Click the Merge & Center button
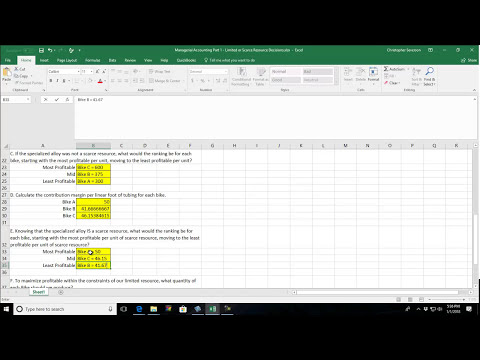The height and width of the screenshot is (360, 480). coord(165,81)
